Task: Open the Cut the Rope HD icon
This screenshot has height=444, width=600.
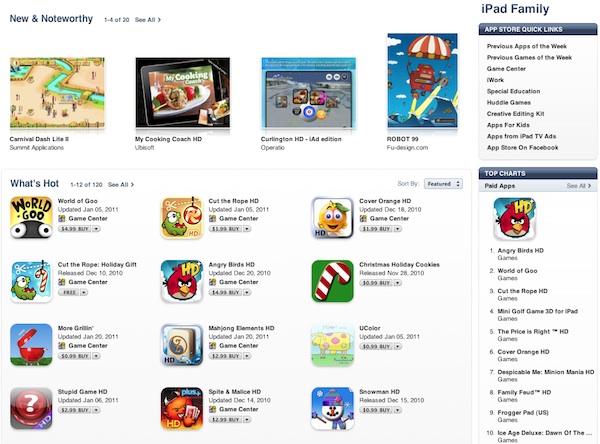Action: (x=182, y=218)
